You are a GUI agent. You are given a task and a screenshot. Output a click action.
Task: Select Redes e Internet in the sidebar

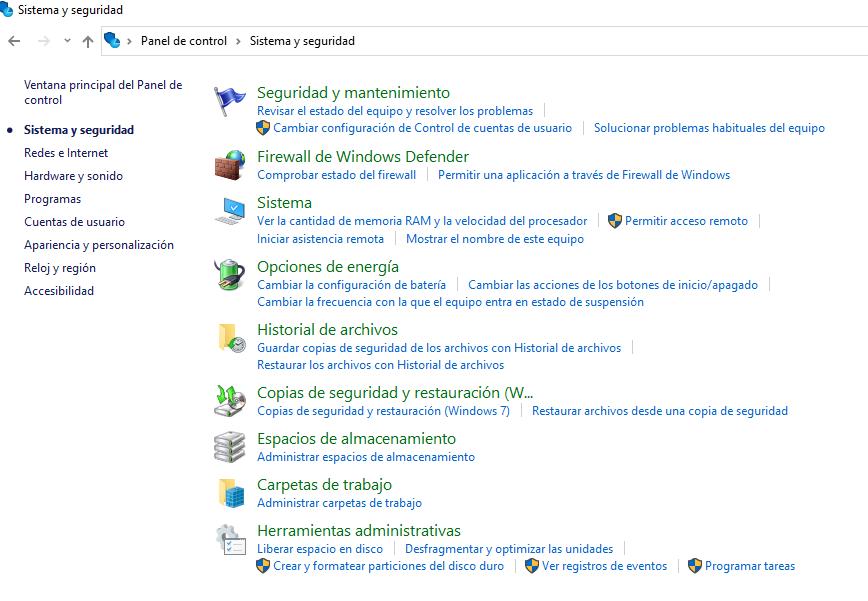[x=66, y=153]
